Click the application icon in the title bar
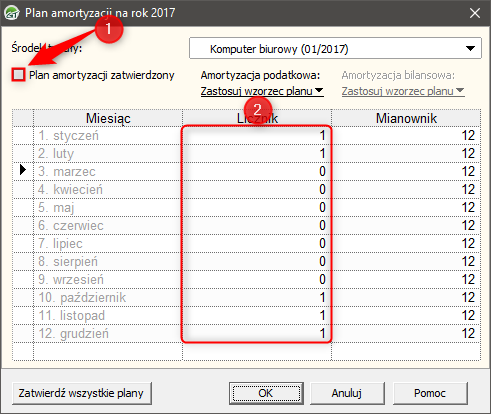Viewport: 491px width, 414px height. click(12, 13)
